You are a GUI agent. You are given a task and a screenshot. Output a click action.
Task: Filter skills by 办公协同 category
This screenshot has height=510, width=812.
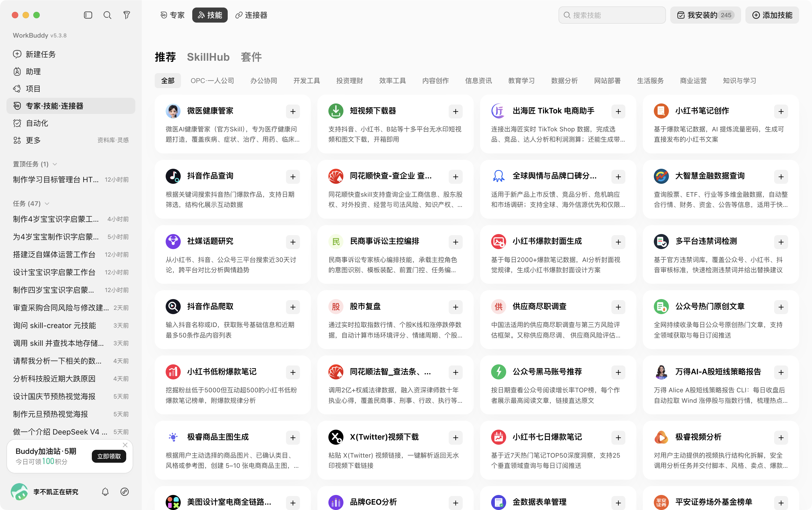tap(264, 81)
